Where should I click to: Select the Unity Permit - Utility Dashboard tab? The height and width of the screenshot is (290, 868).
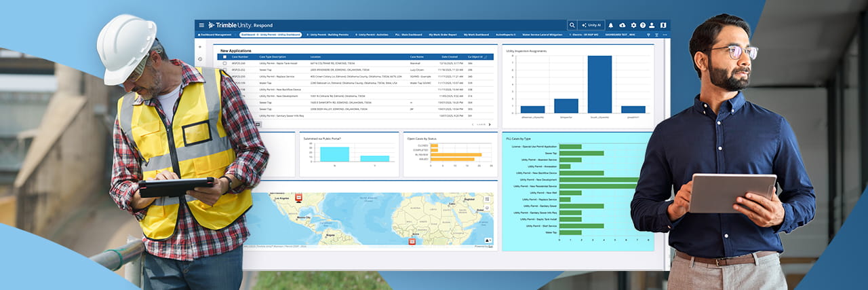point(271,35)
